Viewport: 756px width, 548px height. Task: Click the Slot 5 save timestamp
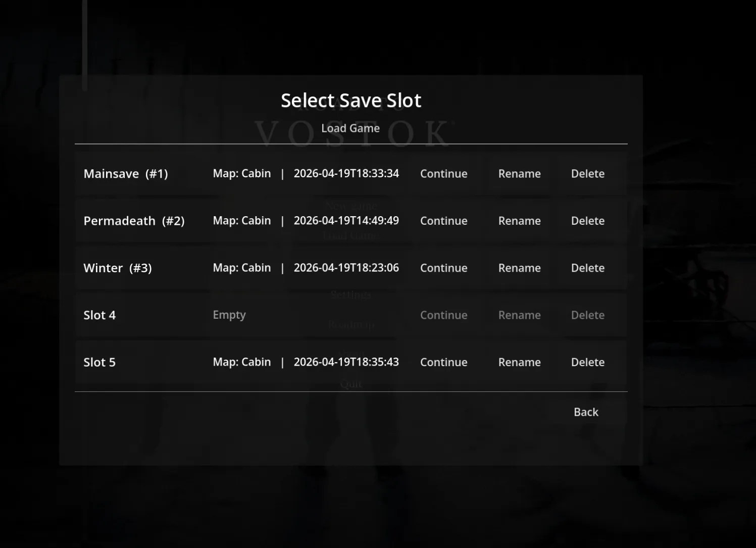click(x=346, y=362)
